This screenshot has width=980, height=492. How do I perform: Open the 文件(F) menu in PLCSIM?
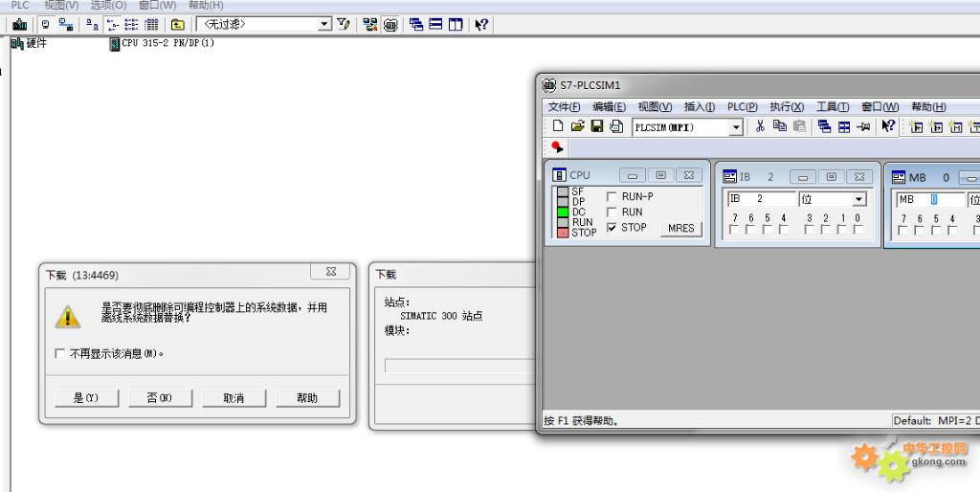[565, 107]
